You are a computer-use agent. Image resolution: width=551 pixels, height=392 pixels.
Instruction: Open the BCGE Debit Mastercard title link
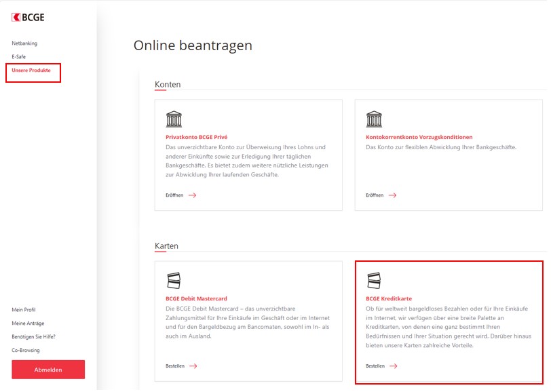pyautogui.click(x=196, y=298)
